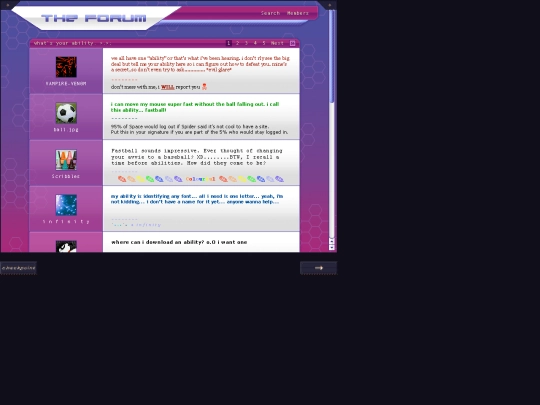Go to page 1 of thread

pyautogui.click(x=229, y=43)
